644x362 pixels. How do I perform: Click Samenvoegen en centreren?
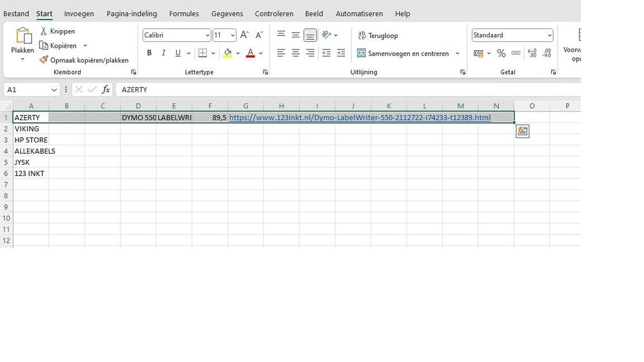[x=403, y=53]
